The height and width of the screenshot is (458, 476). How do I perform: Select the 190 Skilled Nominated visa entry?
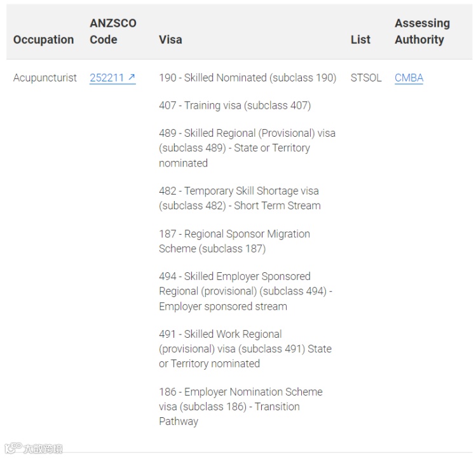[247, 78]
